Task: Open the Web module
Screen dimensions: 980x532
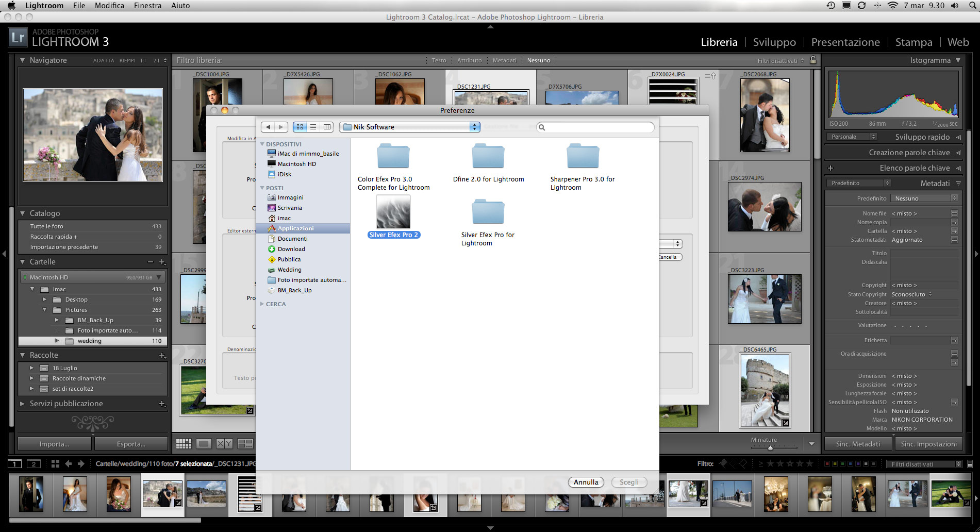Action: coord(958,42)
